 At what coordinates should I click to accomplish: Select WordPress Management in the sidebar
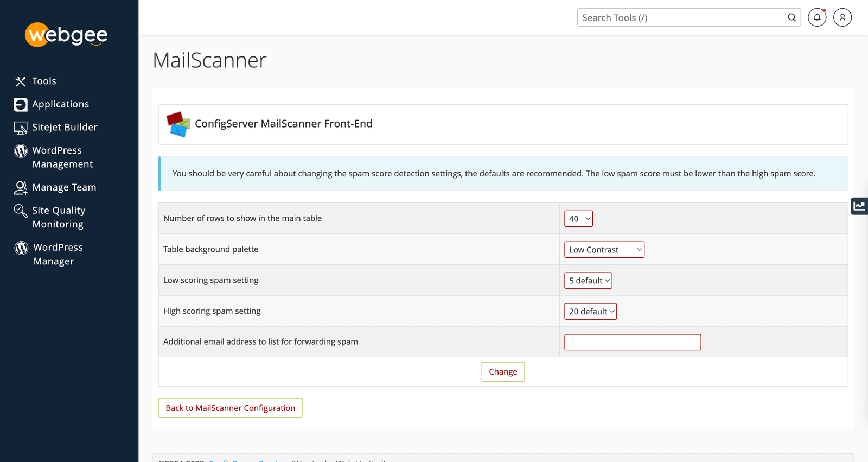pos(62,157)
